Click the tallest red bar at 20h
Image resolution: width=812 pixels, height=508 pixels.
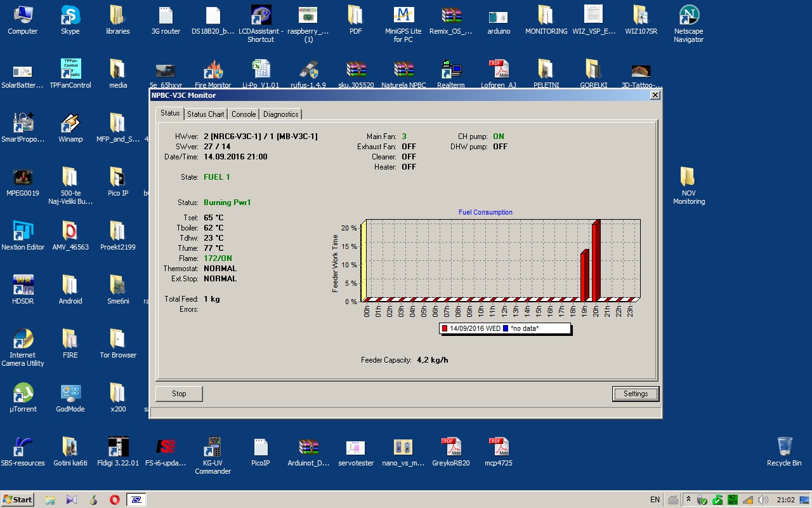(595, 260)
